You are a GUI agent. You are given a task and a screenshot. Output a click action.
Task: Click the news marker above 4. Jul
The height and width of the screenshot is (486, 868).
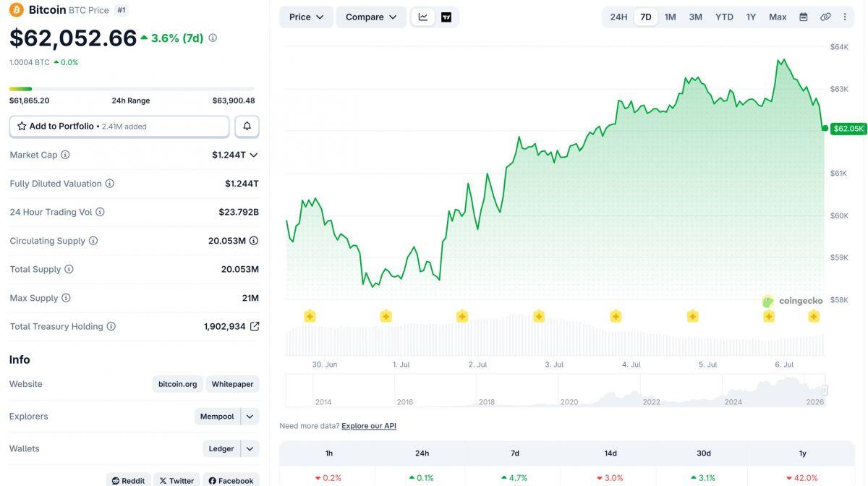616,316
